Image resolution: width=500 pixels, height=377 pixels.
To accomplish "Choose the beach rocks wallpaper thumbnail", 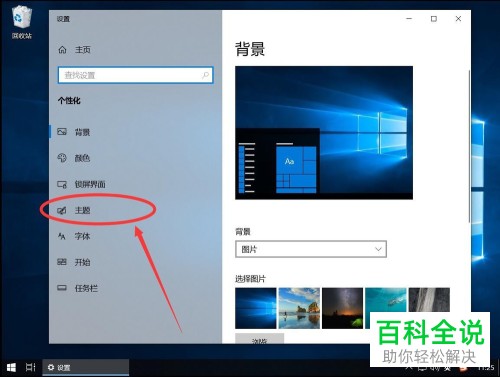I will (x=299, y=308).
